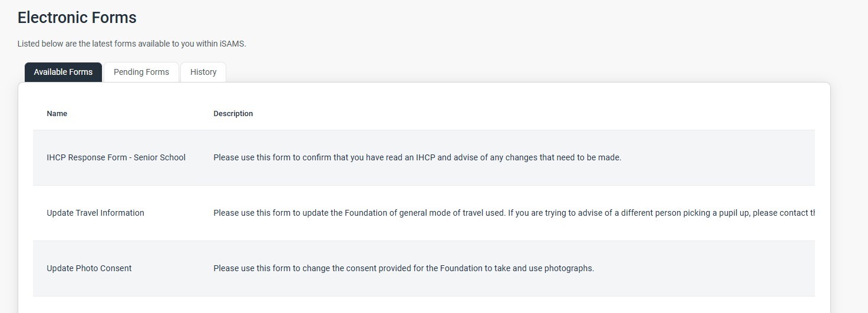This screenshot has height=313, width=868.
Task: Click the grey page margin right of forms panel
Action: click(x=849, y=177)
